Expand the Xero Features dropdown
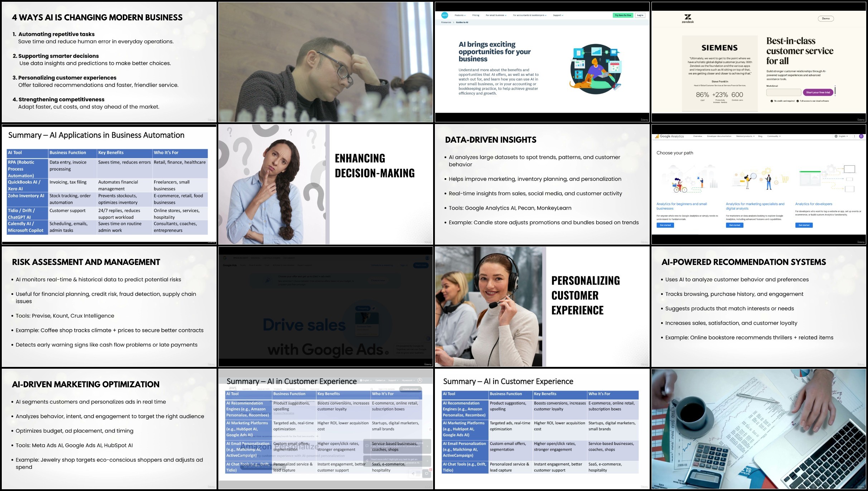The height and width of the screenshot is (491, 868). point(460,15)
